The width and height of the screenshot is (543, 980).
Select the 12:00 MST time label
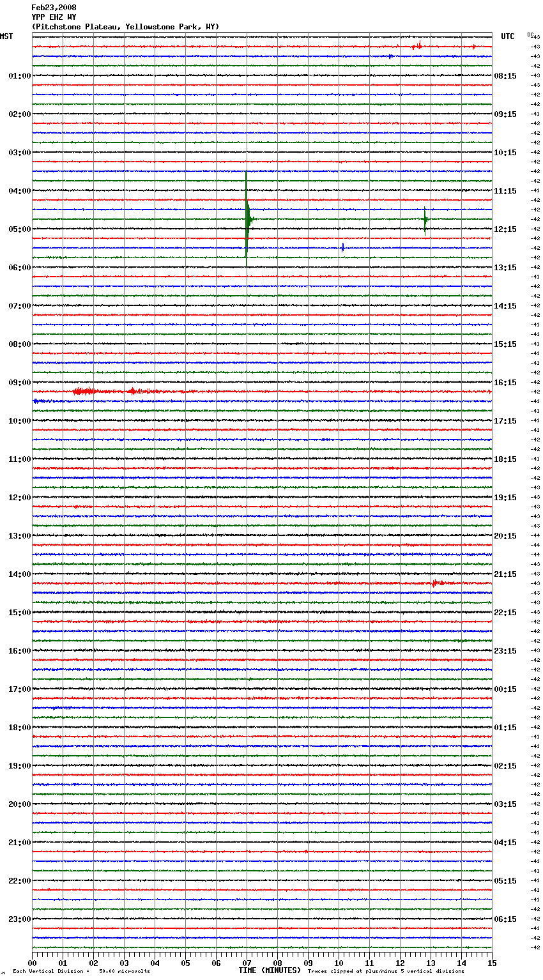click(x=19, y=498)
